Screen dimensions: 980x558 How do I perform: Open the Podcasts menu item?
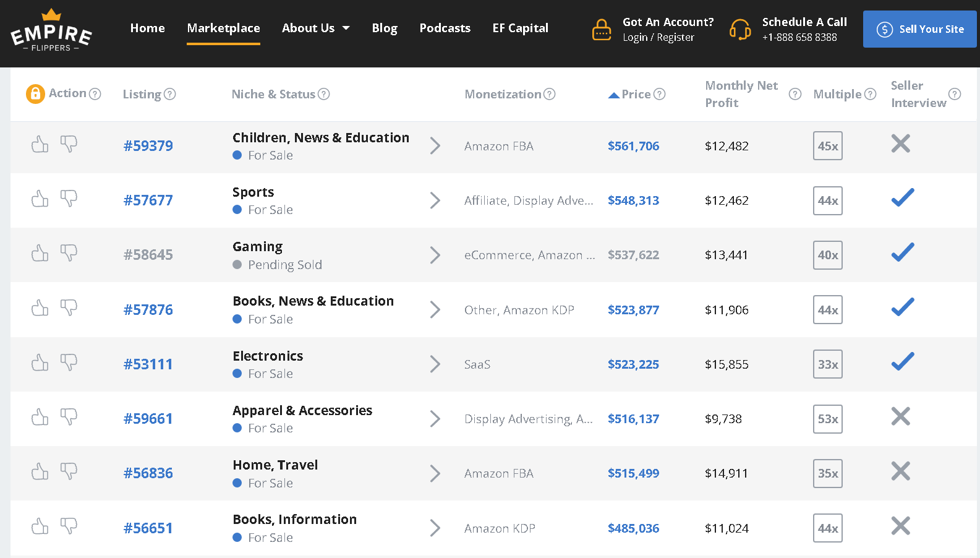coord(445,28)
